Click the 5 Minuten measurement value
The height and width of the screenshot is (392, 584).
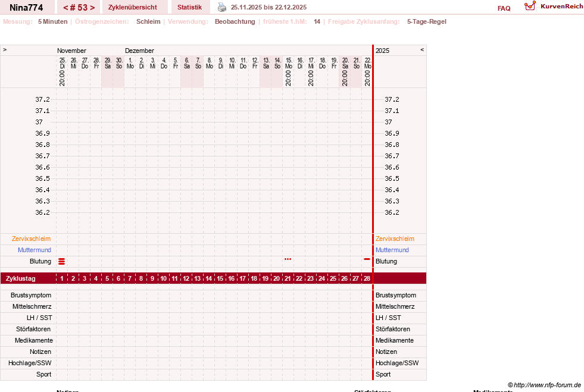click(52, 21)
